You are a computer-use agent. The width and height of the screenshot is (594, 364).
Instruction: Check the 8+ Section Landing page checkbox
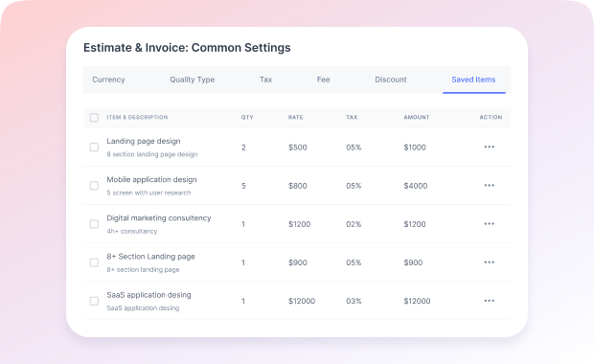(94, 262)
